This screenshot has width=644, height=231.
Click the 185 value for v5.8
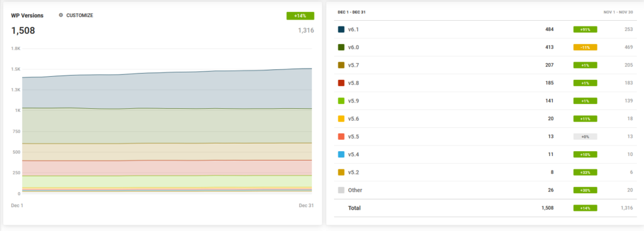549,83
